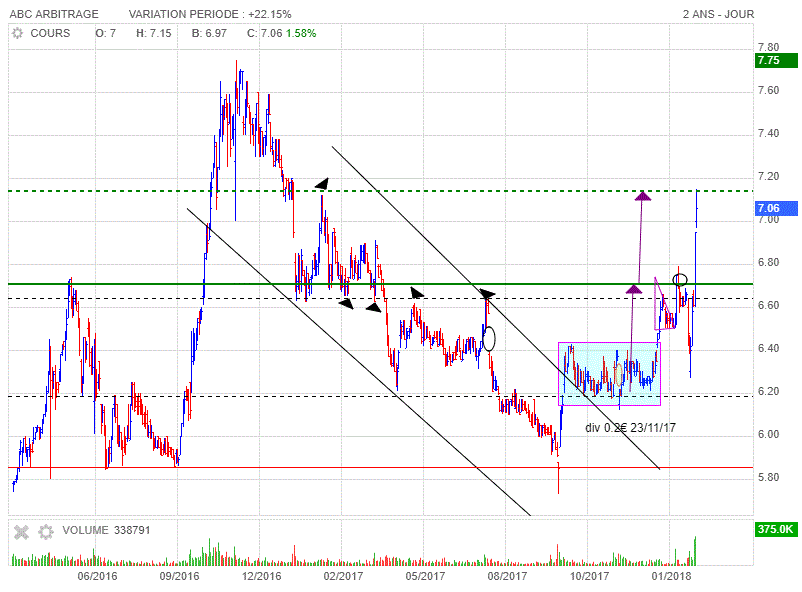Click the VARIATION PERIODE +22.15% label
The height and width of the screenshot is (592, 802).
tap(210, 14)
